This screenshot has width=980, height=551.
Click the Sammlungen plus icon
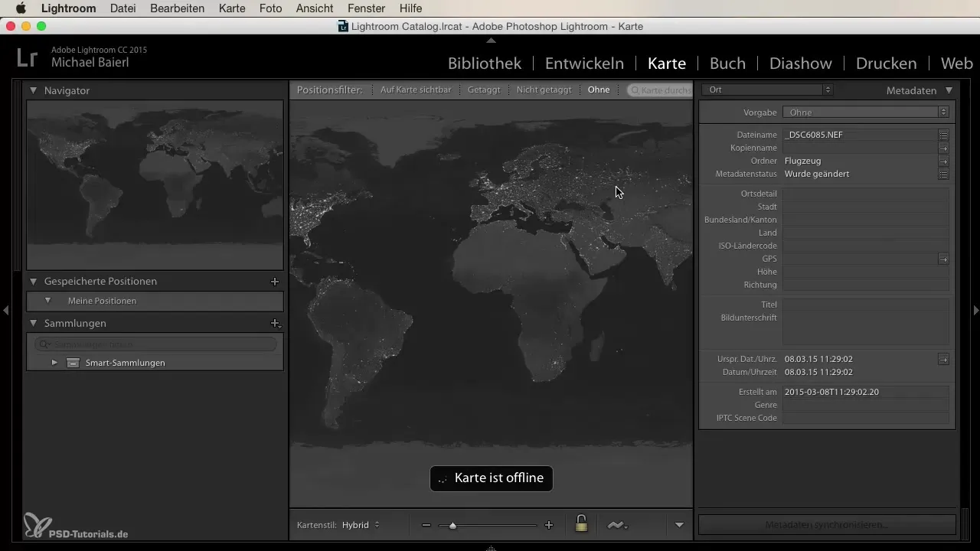tap(276, 324)
